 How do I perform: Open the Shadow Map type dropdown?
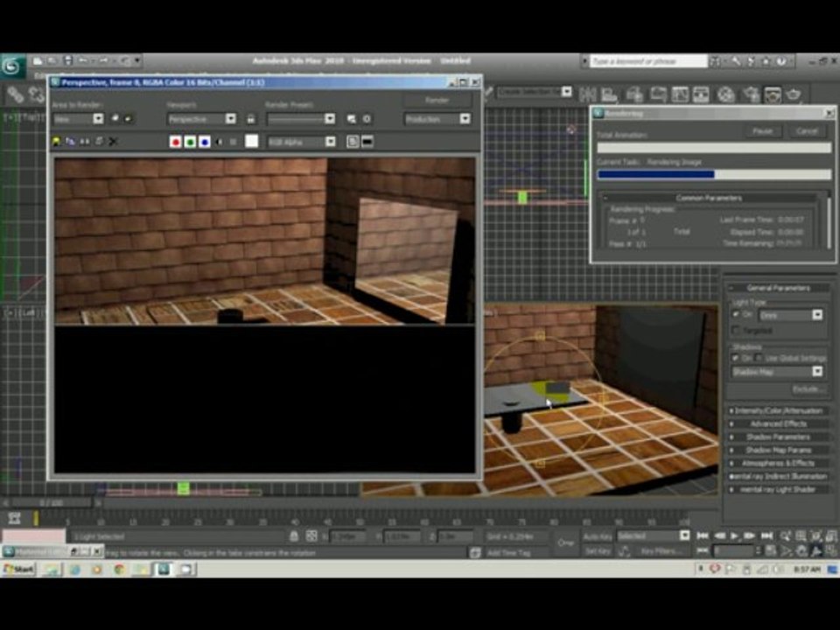(x=777, y=371)
